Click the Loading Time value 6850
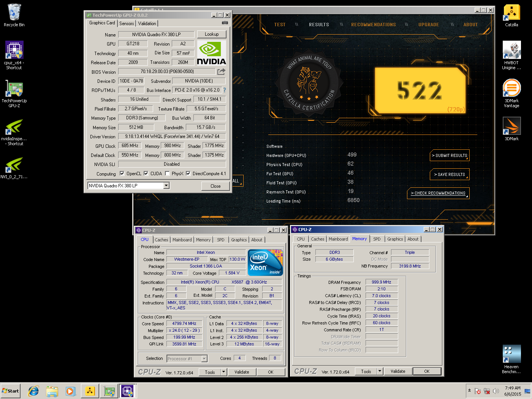 353,200
